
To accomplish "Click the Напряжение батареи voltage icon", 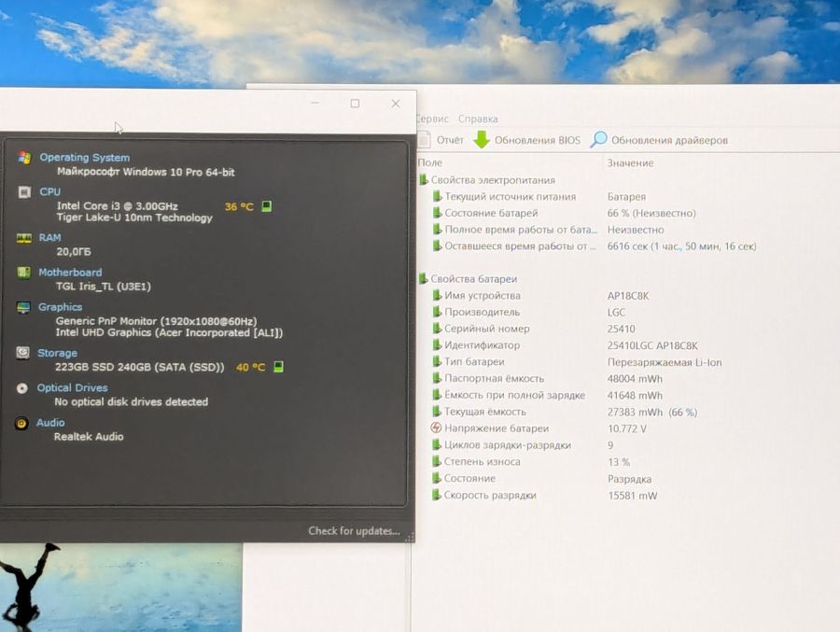I will [x=436, y=428].
